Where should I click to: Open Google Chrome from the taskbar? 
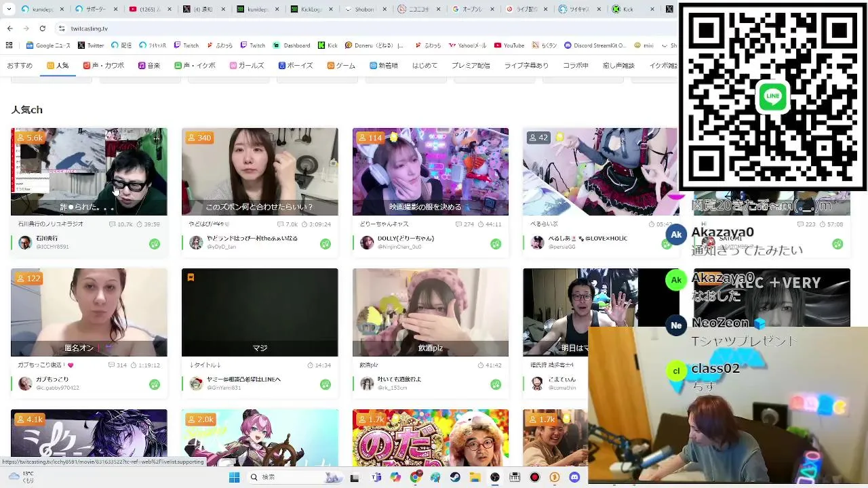(x=416, y=477)
